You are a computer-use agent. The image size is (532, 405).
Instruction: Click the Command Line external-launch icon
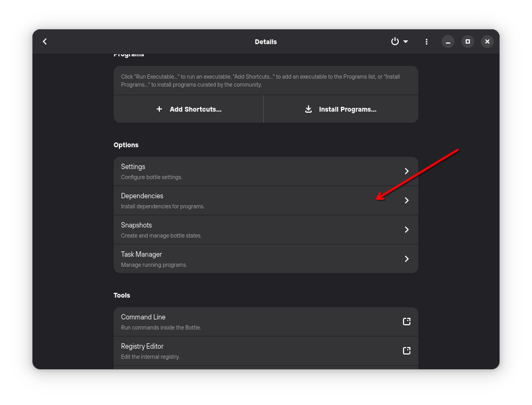[407, 322]
